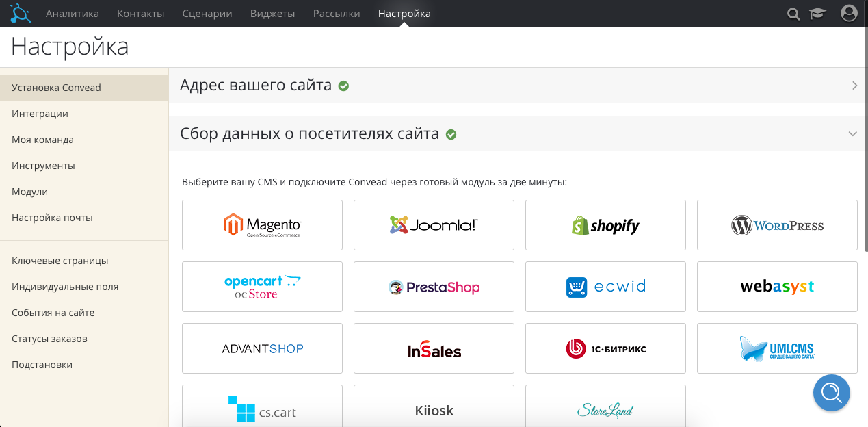Select the Ecwid module card
Viewport: 868px width, 427px height.
pyautogui.click(x=605, y=287)
